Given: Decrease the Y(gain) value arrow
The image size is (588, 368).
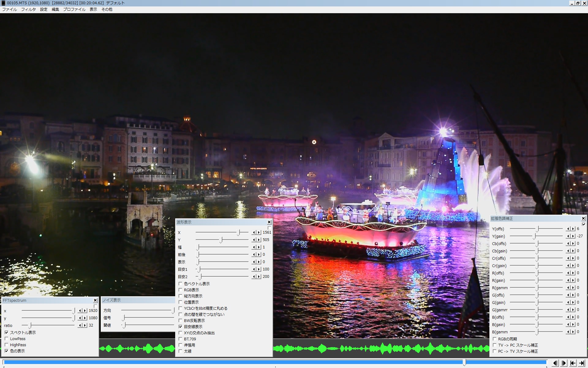Looking at the screenshot, I should tap(568, 236).
